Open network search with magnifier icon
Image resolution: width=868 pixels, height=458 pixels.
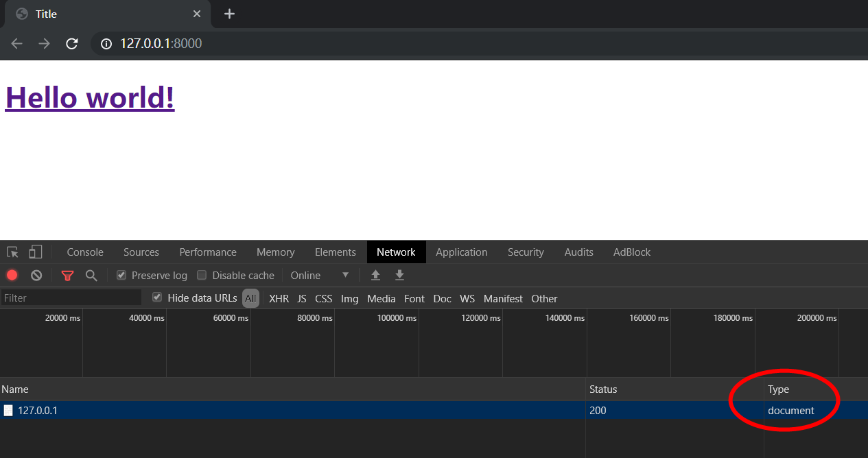point(91,276)
